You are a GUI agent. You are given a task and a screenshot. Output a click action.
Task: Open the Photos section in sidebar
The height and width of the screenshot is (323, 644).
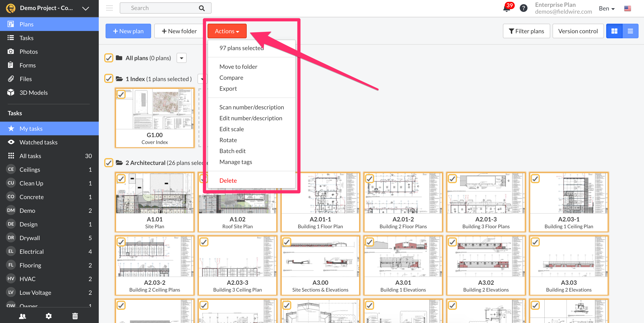pos(49,51)
